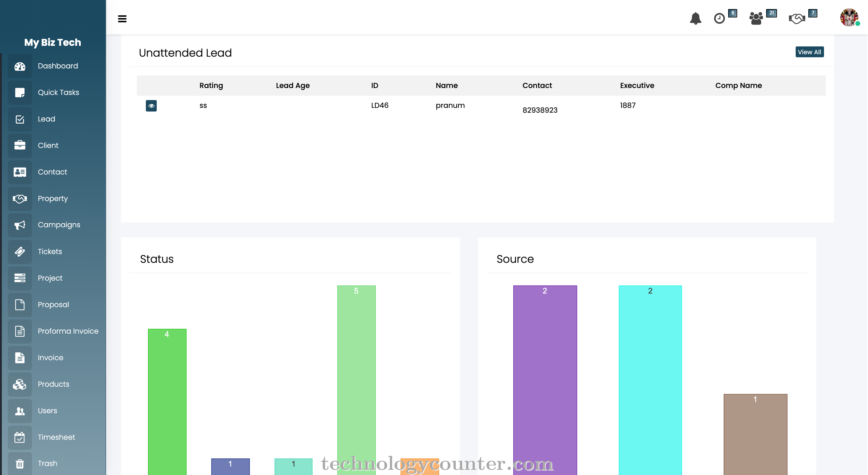Click the Products cubes icon

[x=20, y=384]
